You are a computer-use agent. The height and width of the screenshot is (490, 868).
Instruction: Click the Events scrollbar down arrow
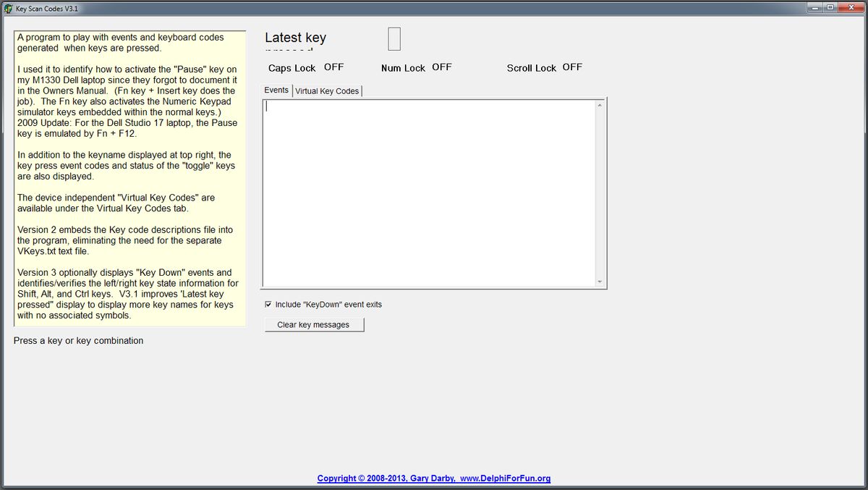(600, 282)
